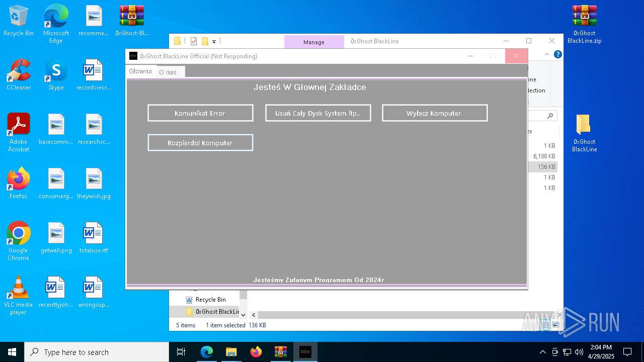Select Microsoft Edge desktop shortcut
Image resolution: width=644 pixels, height=362 pixels.
coord(56,24)
